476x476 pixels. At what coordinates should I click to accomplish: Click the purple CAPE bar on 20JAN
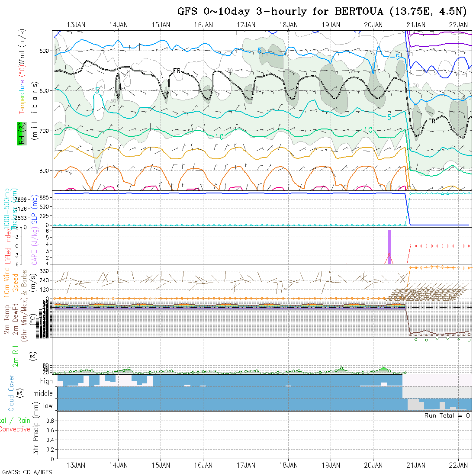389,247
